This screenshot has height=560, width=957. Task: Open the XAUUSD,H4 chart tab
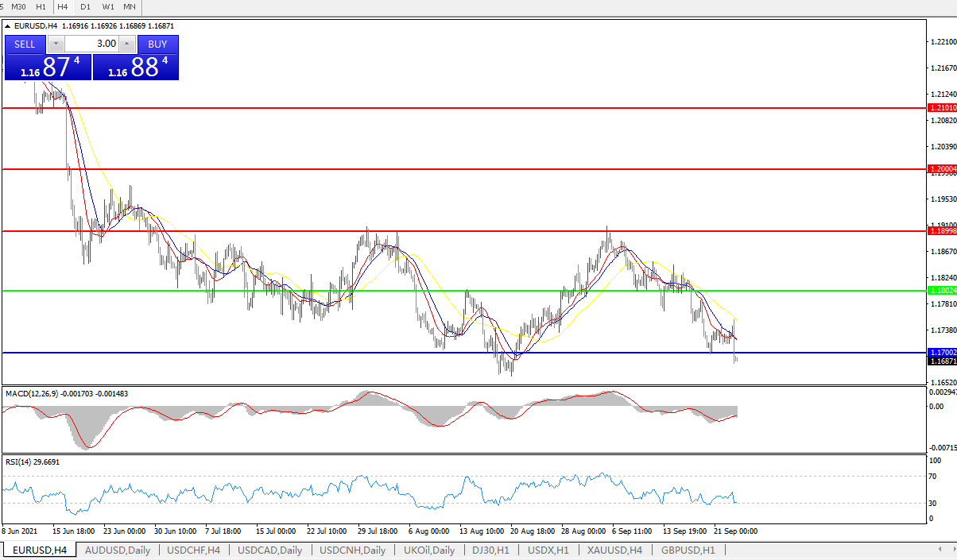tap(614, 550)
